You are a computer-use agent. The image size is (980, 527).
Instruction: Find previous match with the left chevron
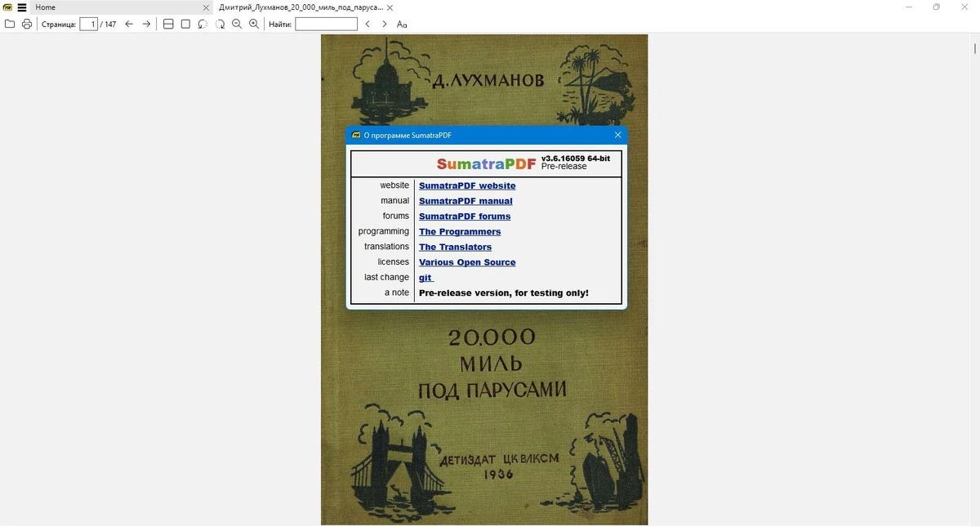(367, 24)
